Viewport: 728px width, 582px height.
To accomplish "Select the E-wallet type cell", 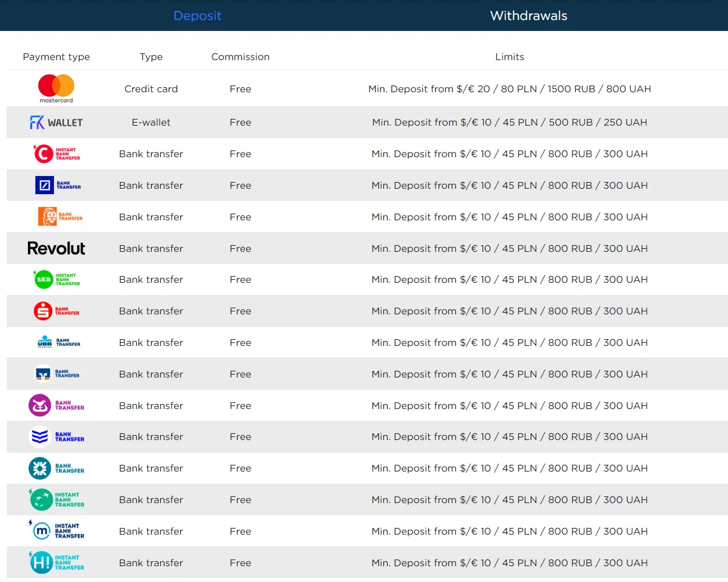I will 151,122.
